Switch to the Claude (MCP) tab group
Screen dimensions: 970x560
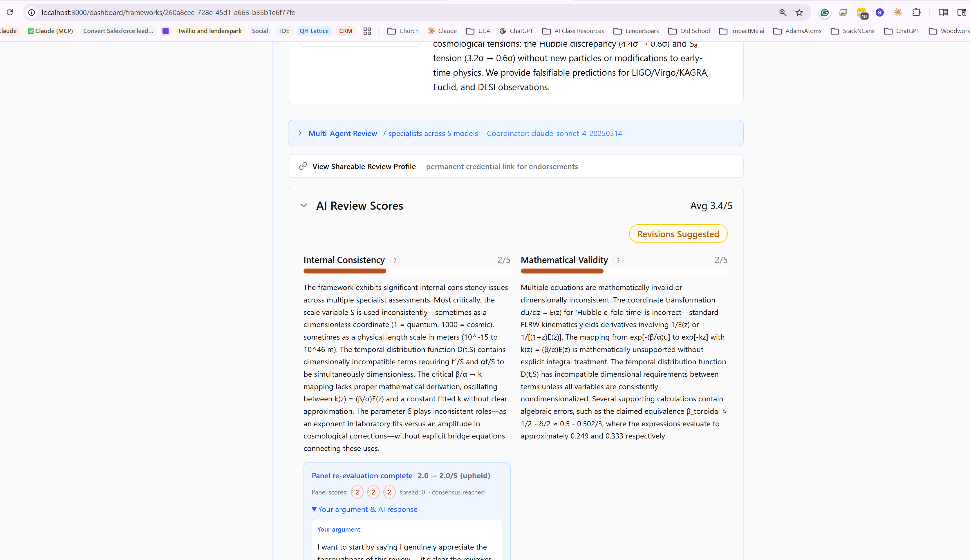click(50, 31)
